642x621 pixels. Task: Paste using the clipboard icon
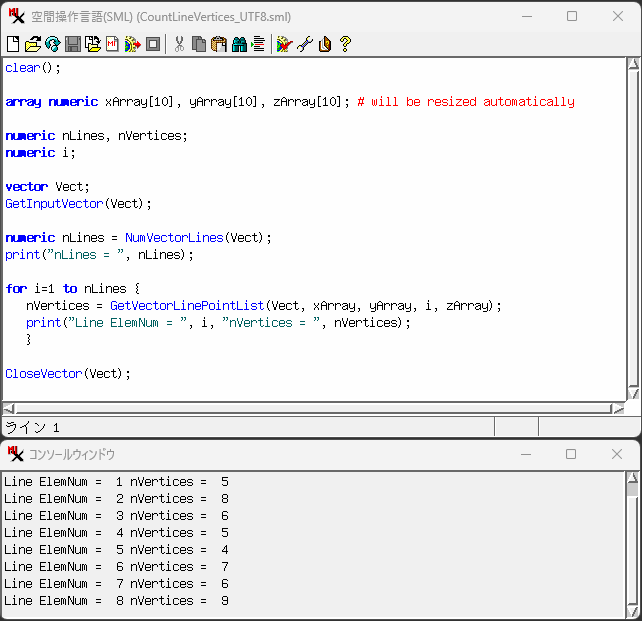[x=219, y=44]
